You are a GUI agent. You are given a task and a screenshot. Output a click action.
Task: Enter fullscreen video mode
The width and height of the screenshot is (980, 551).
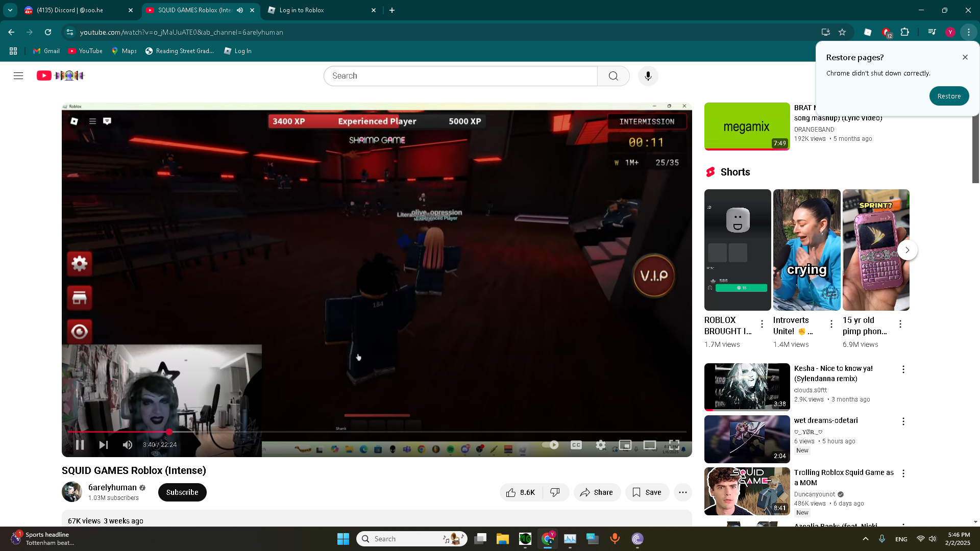[x=674, y=445]
